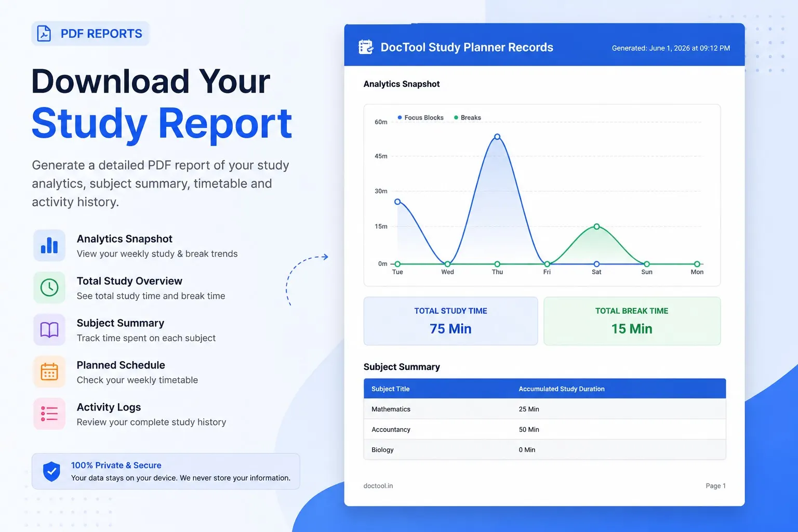Click the Wed x-axis label
The height and width of the screenshot is (532, 798).
point(447,272)
